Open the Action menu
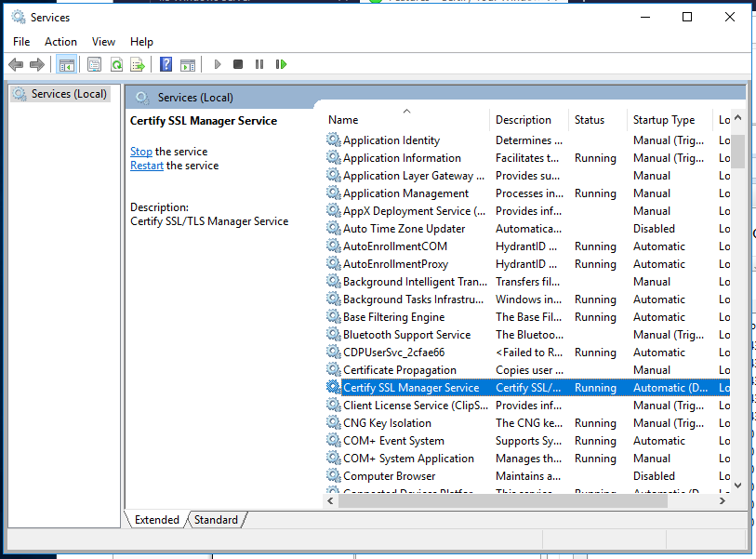The width and height of the screenshot is (756, 559). click(60, 42)
